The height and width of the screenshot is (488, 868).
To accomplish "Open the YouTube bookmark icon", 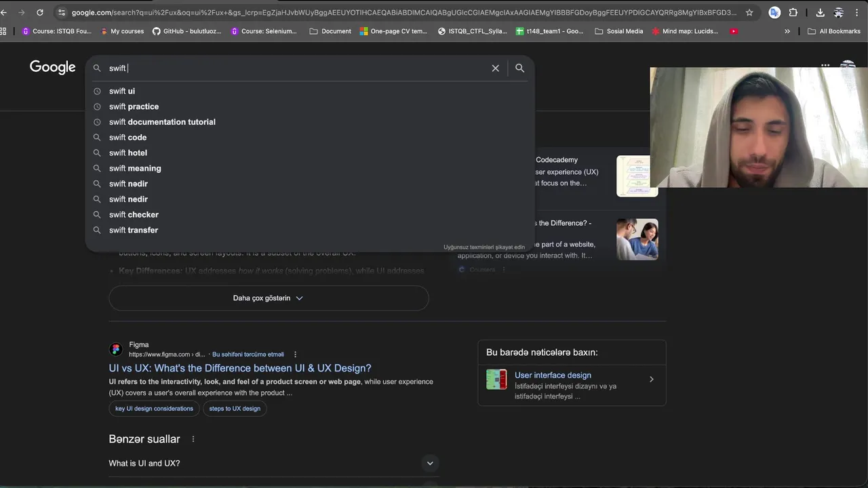I will [x=734, y=31].
